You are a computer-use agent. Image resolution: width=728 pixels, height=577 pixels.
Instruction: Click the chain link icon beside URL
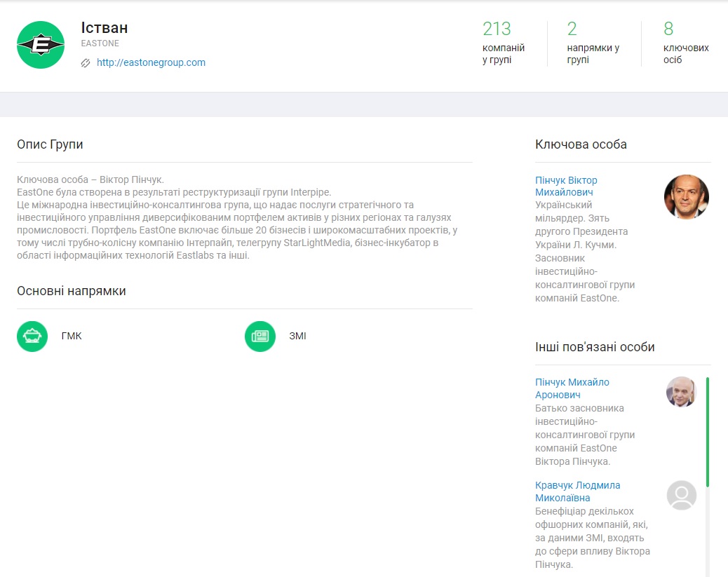tap(86, 63)
